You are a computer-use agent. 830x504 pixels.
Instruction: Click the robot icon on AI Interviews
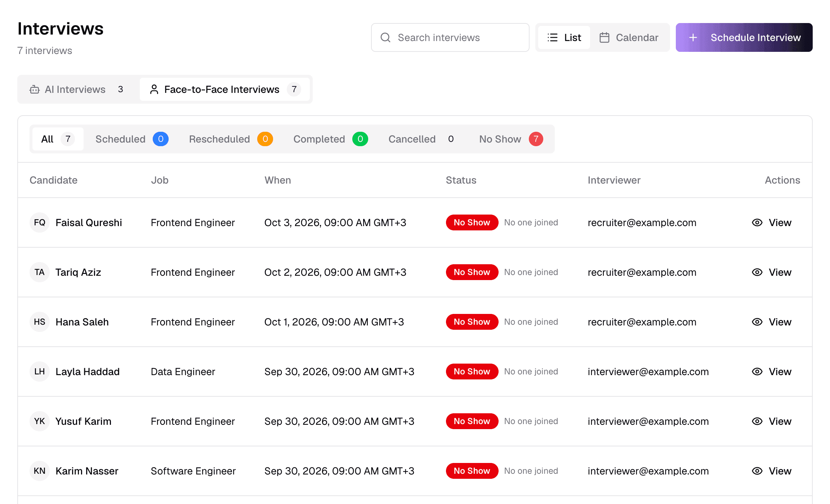[x=35, y=89]
